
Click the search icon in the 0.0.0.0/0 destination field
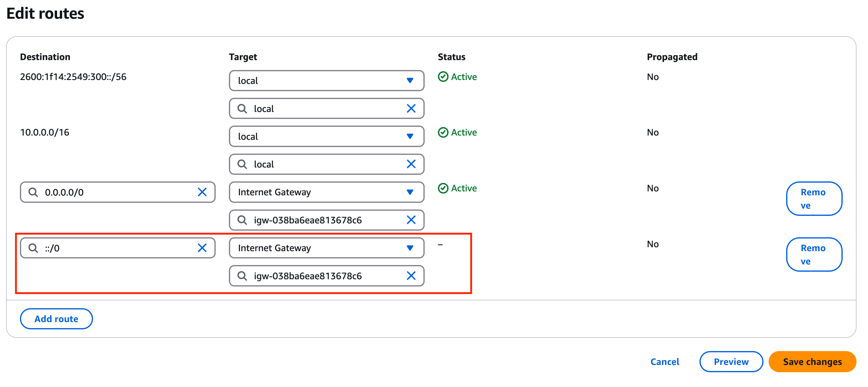33,192
